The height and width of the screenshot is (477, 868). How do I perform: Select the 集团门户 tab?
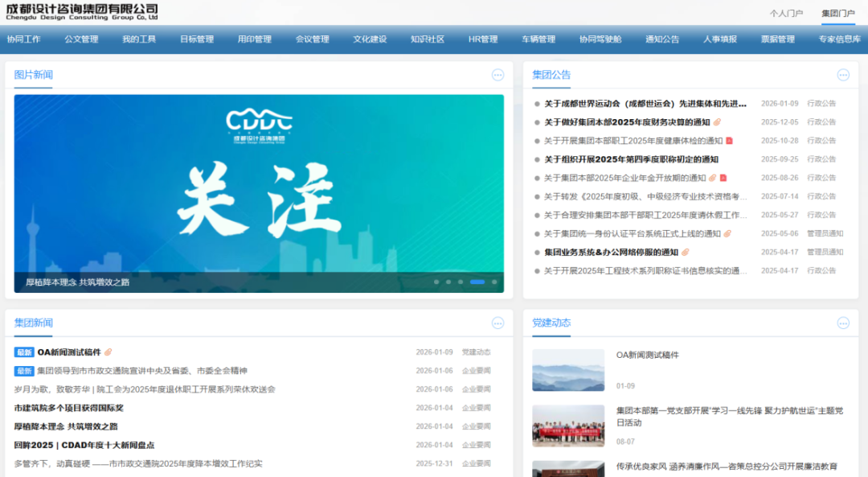point(838,14)
